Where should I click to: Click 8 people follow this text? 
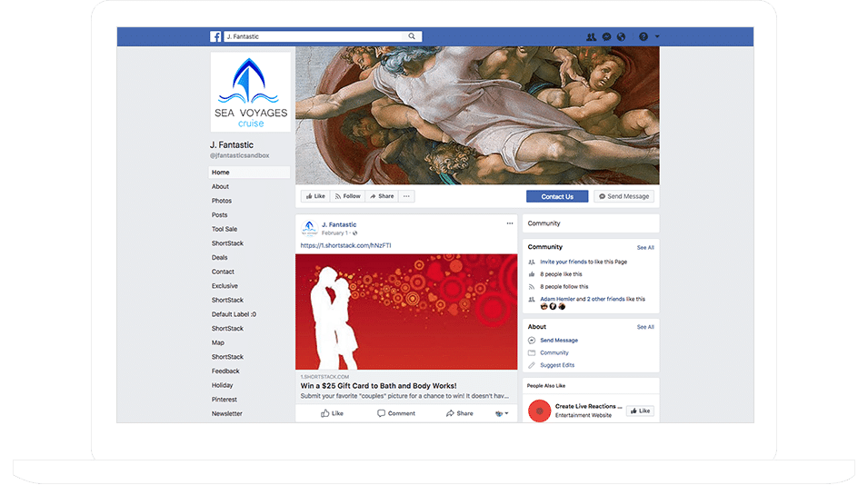point(564,287)
